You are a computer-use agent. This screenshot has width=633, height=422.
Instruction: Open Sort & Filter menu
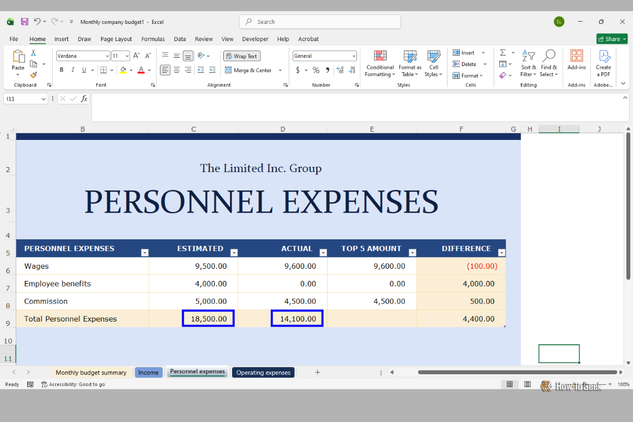pyautogui.click(x=528, y=63)
